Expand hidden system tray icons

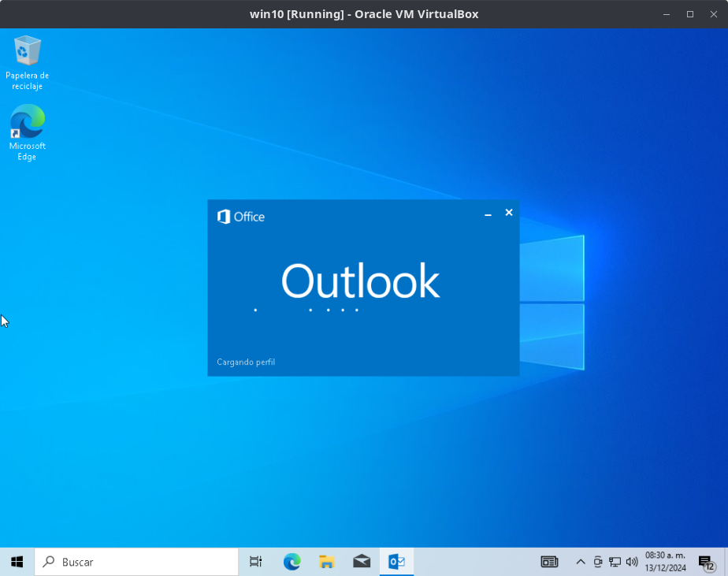click(x=581, y=562)
